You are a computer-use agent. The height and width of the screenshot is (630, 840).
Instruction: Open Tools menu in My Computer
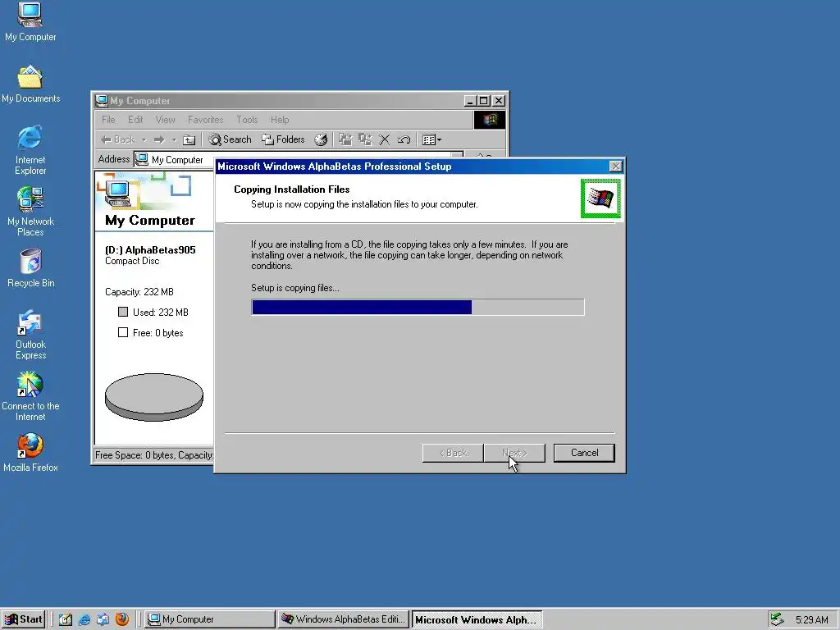coord(247,120)
